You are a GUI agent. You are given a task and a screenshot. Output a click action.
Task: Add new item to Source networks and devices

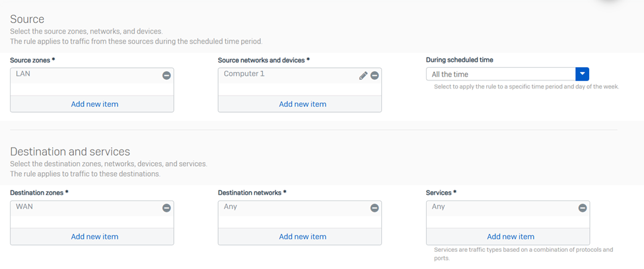[303, 104]
